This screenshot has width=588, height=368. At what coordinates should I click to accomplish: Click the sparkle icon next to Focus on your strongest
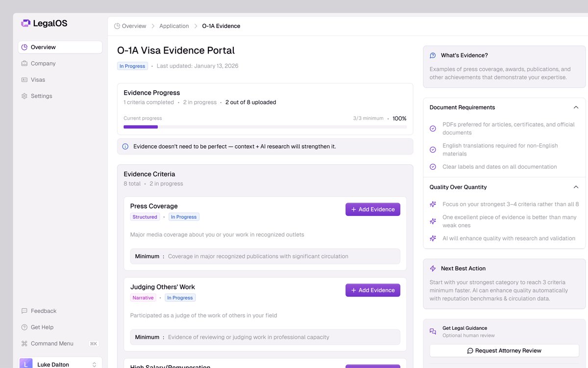click(x=433, y=204)
